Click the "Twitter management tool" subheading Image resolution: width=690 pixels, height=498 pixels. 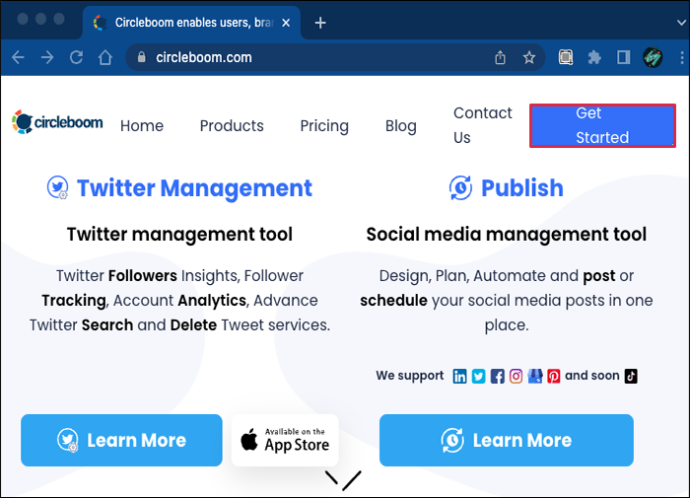coord(180,234)
